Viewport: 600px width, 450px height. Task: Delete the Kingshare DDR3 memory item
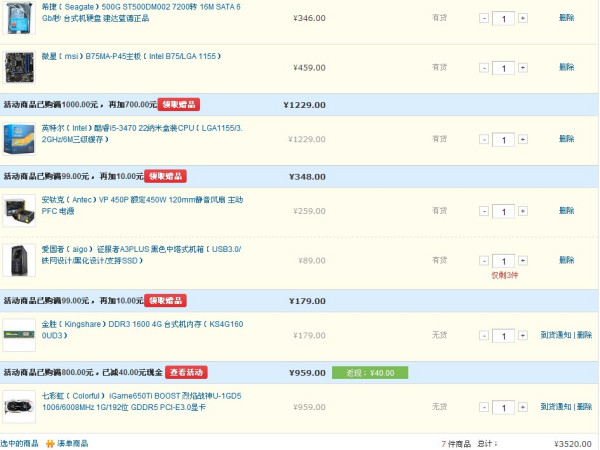coord(584,335)
